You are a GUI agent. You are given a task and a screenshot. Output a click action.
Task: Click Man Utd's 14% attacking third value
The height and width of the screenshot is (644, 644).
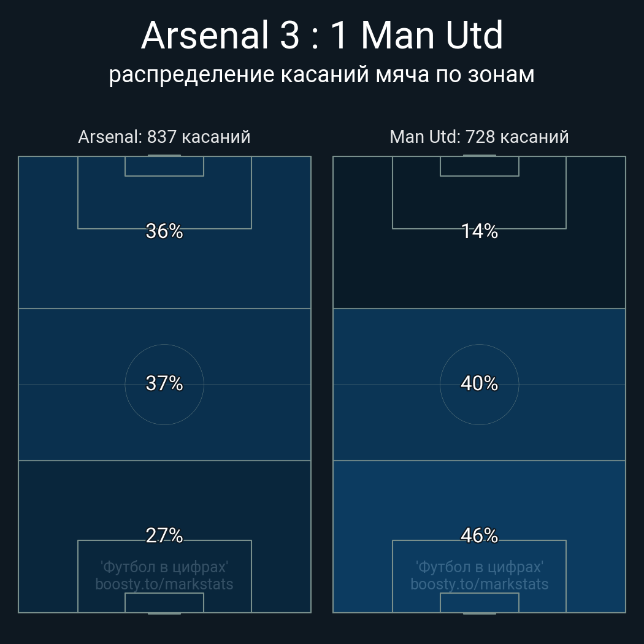pyautogui.click(x=479, y=231)
